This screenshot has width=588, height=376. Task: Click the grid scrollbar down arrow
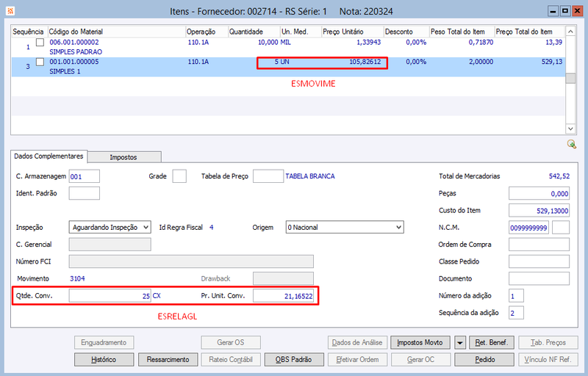point(570,129)
